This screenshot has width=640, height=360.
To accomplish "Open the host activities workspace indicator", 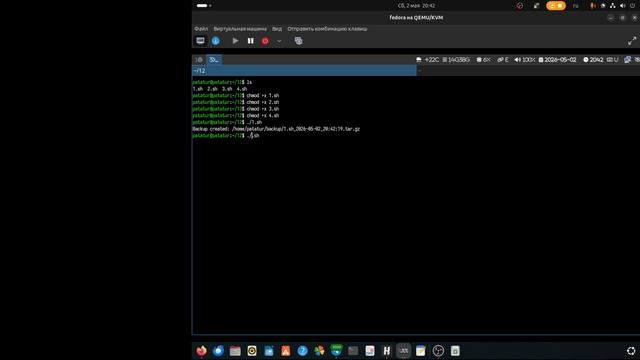I will click(204, 6).
